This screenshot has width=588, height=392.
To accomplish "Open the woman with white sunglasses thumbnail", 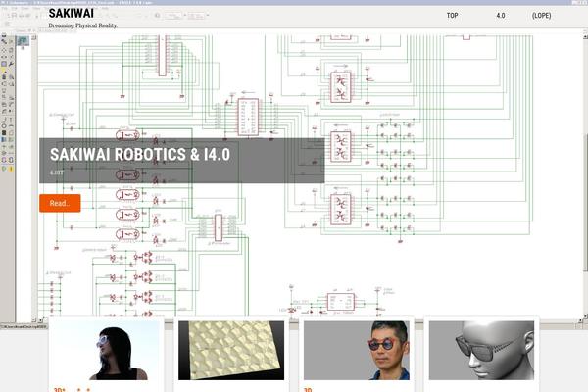I will (x=106, y=351).
